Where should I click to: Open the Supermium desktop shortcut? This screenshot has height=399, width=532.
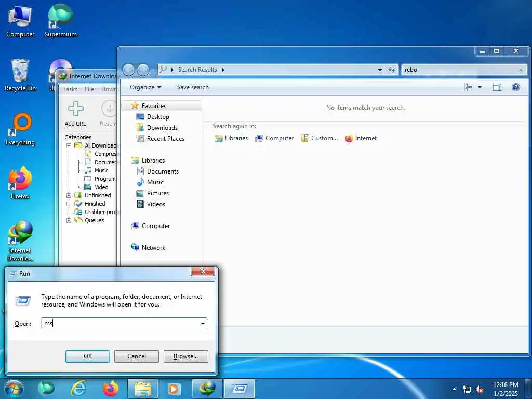pyautogui.click(x=60, y=21)
